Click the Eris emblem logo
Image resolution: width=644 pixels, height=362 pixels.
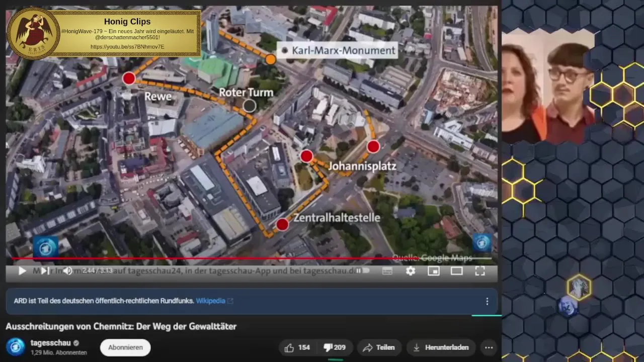pos(34,32)
